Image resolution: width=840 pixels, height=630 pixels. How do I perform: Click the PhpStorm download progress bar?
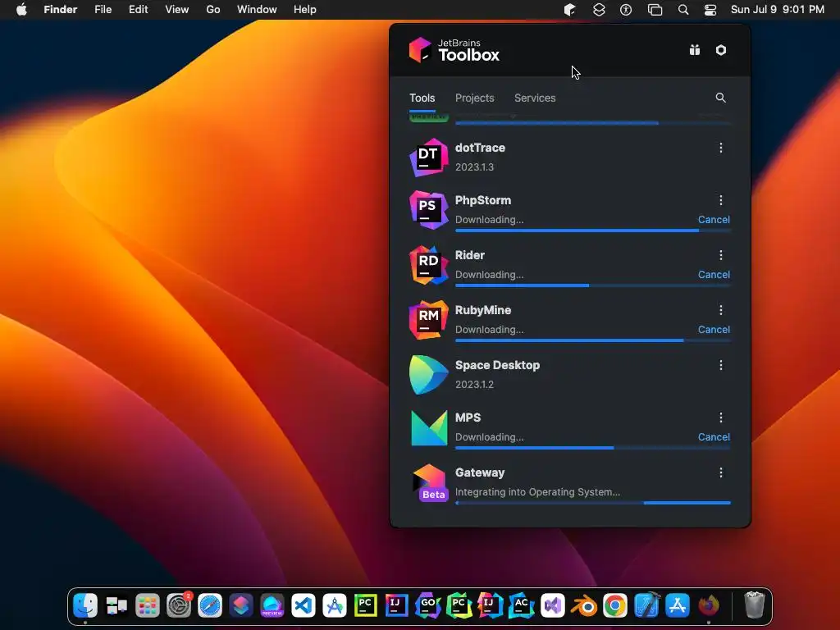click(x=592, y=231)
